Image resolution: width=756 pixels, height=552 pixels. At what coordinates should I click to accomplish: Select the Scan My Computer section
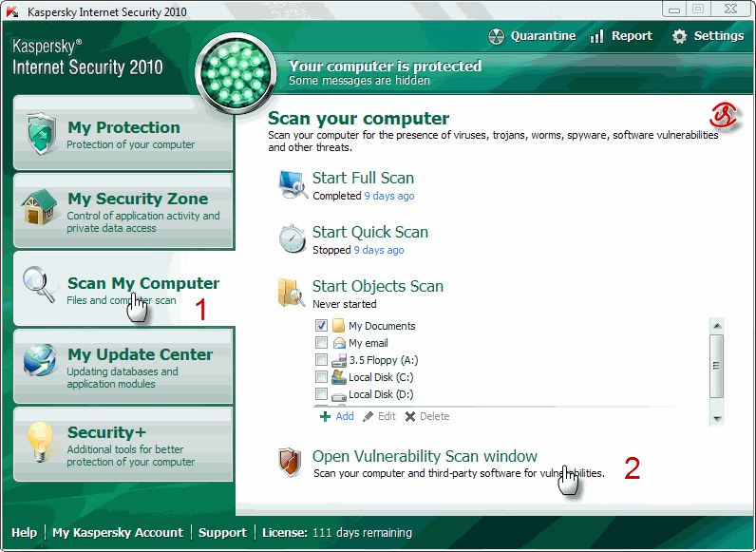[123, 288]
